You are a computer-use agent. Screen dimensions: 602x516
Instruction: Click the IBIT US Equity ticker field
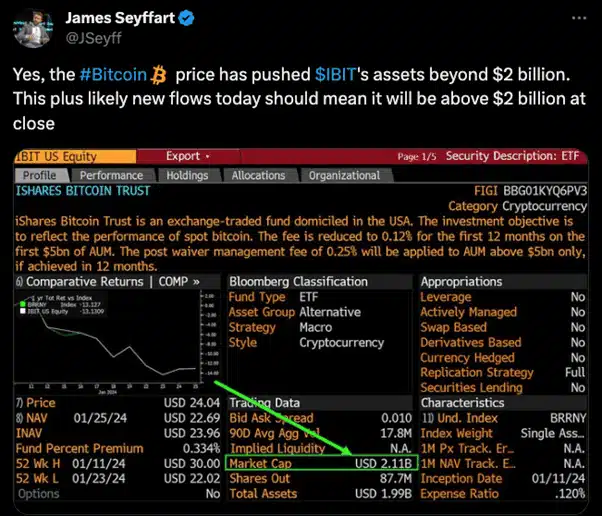tap(75, 157)
